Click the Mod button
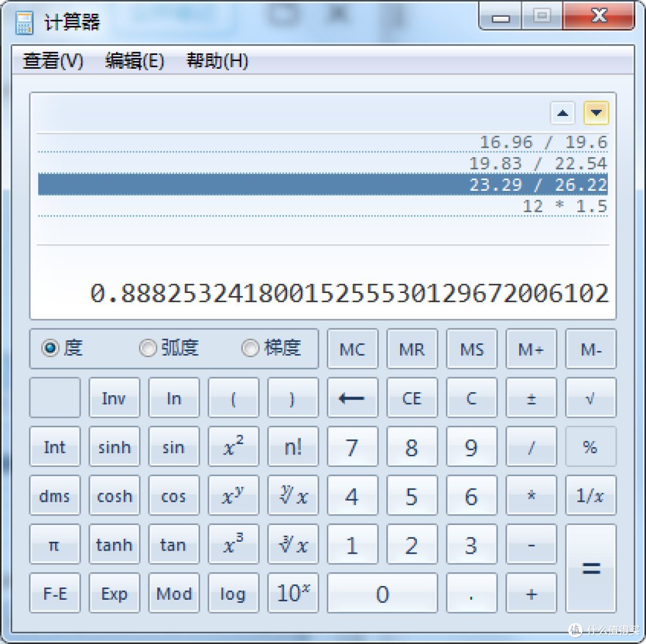Viewport: 646px width, 644px height. (x=174, y=593)
